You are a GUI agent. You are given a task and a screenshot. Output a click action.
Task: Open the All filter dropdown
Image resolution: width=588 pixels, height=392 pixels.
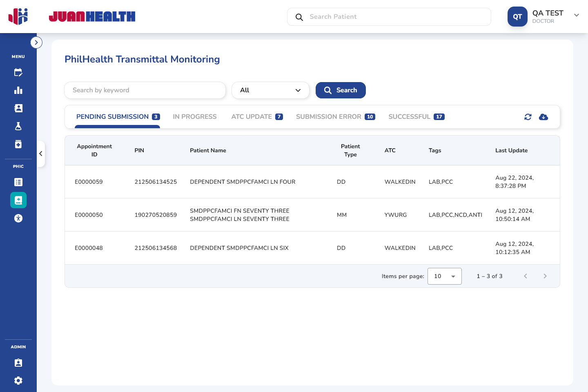tap(270, 90)
